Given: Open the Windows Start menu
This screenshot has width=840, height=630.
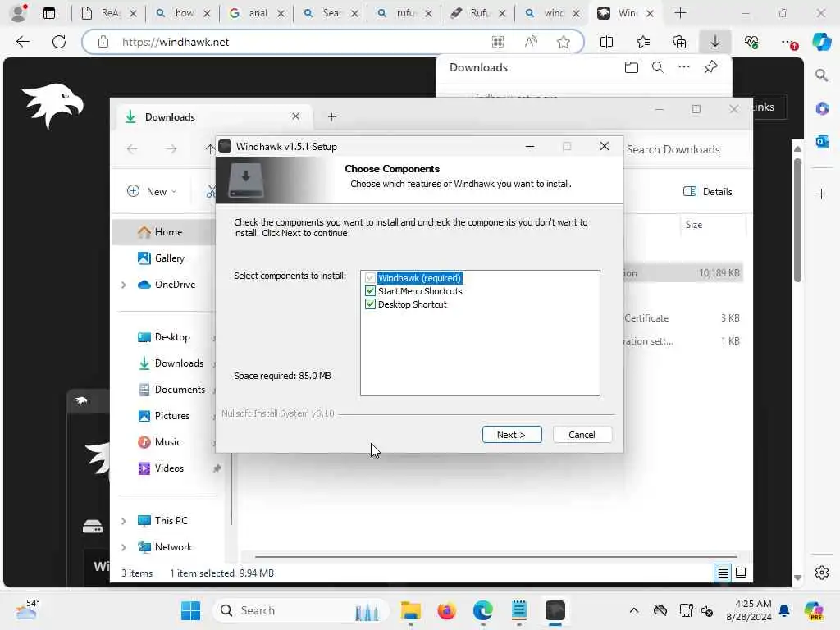Looking at the screenshot, I should 190,610.
